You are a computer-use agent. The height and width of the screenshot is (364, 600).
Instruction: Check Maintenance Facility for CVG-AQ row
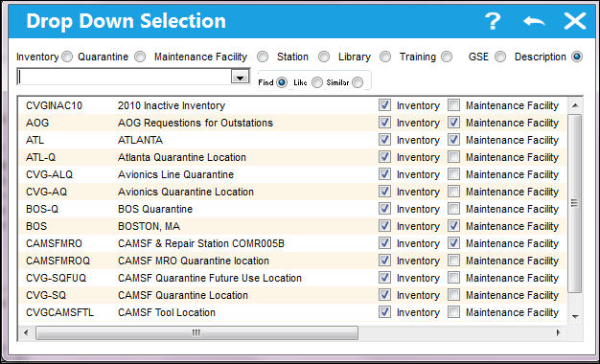click(x=453, y=192)
